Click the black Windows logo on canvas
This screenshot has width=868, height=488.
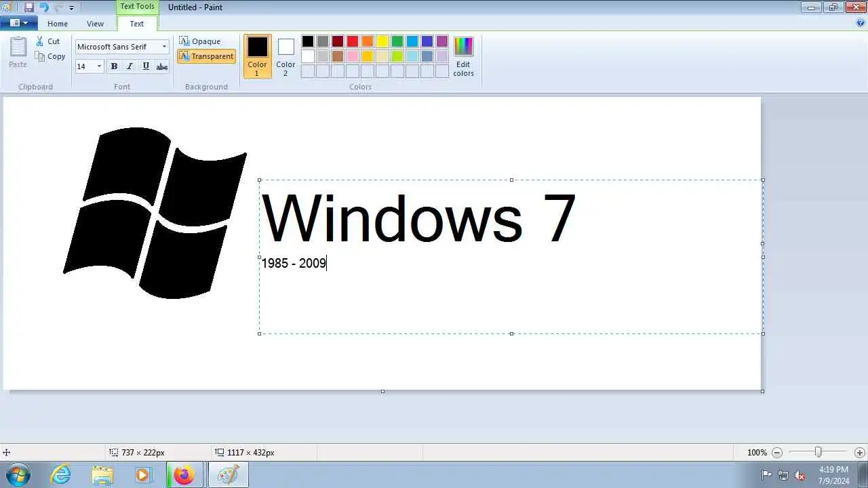pyautogui.click(x=155, y=213)
